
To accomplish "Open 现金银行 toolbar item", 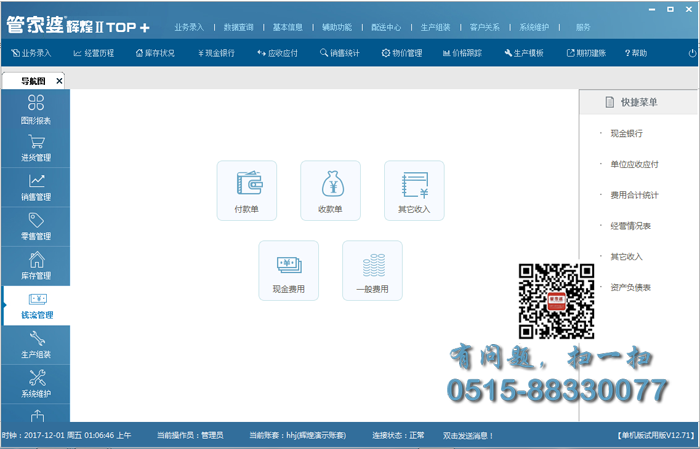I will coord(216,53).
